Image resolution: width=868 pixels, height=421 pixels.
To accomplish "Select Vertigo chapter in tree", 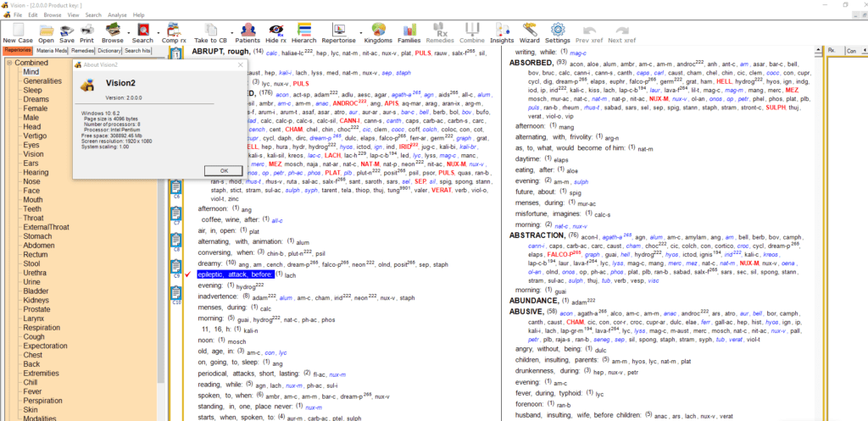I will [35, 136].
